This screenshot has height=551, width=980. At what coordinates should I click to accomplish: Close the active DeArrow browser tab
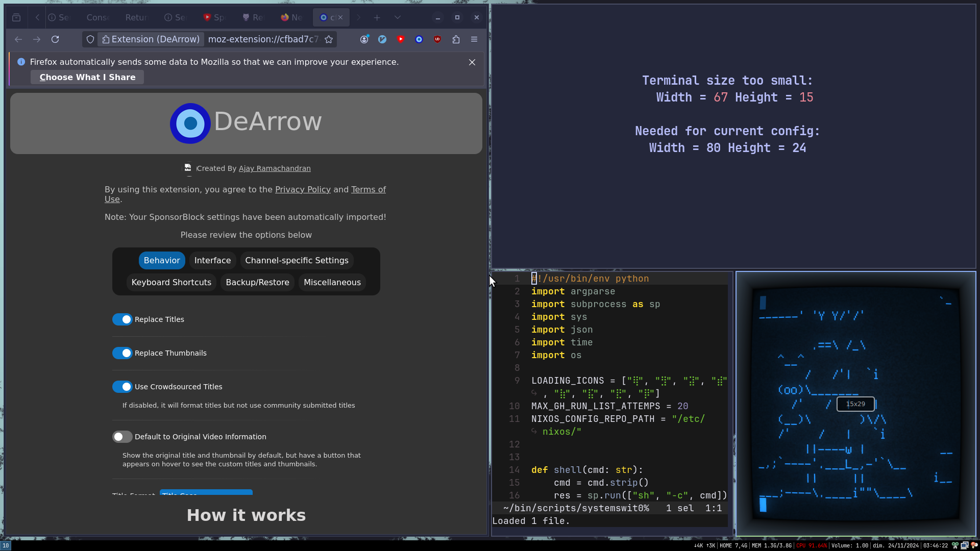click(340, 17)
